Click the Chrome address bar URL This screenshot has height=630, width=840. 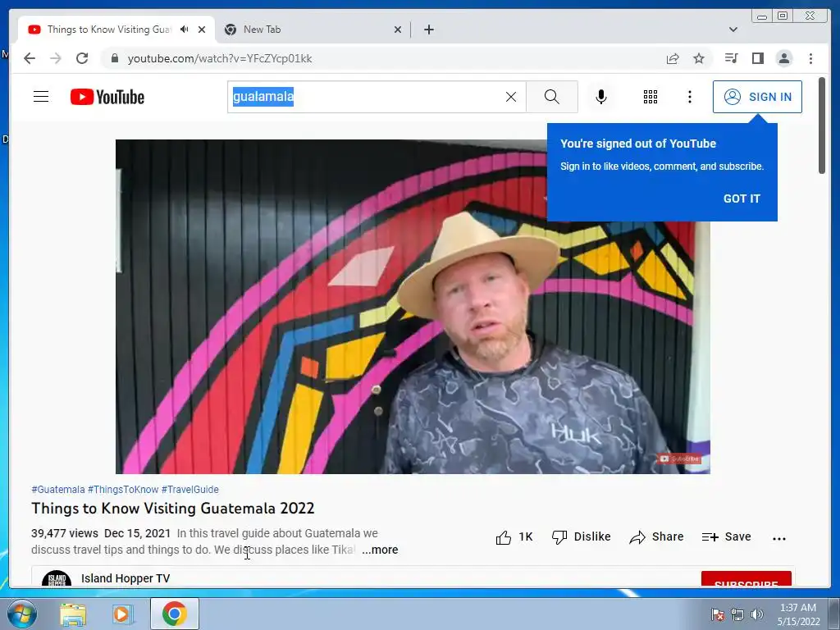click(x=220, y=58)
